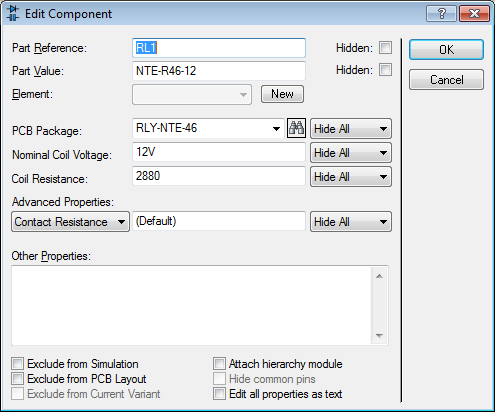Click the Edit Component title bar icon
The image size is (495, 412).
pyautogui.click(x=13, y=13)
